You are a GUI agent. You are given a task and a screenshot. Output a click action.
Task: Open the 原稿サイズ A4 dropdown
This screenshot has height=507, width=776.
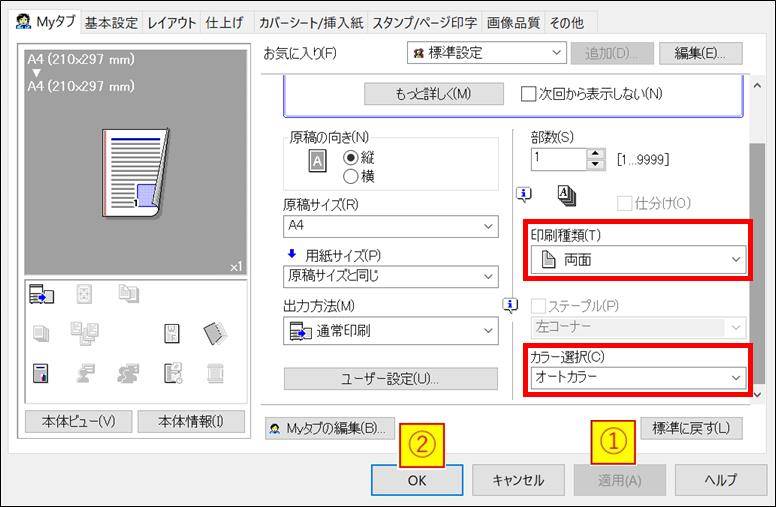(x=390, y=226)
